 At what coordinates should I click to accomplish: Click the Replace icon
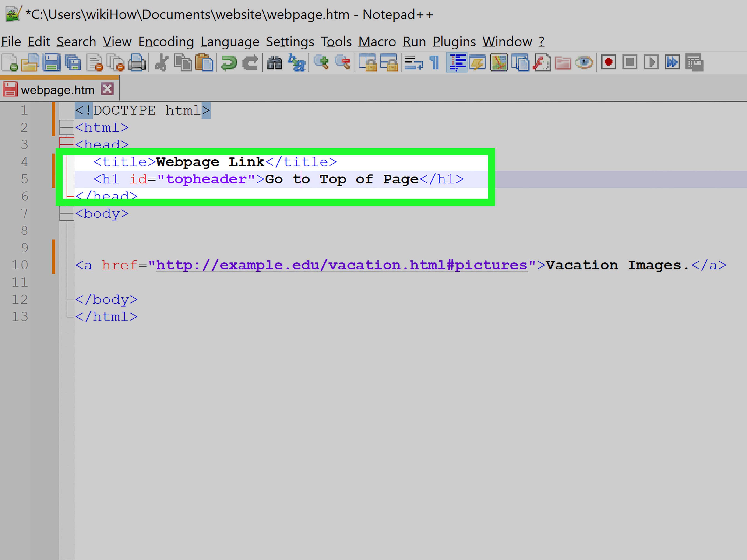pos(296,63)
